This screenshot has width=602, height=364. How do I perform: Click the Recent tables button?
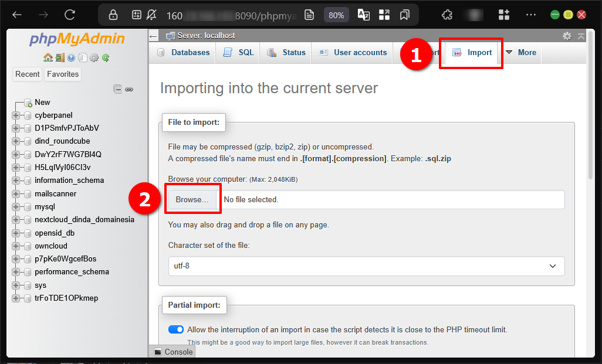[x=28, y=74]
